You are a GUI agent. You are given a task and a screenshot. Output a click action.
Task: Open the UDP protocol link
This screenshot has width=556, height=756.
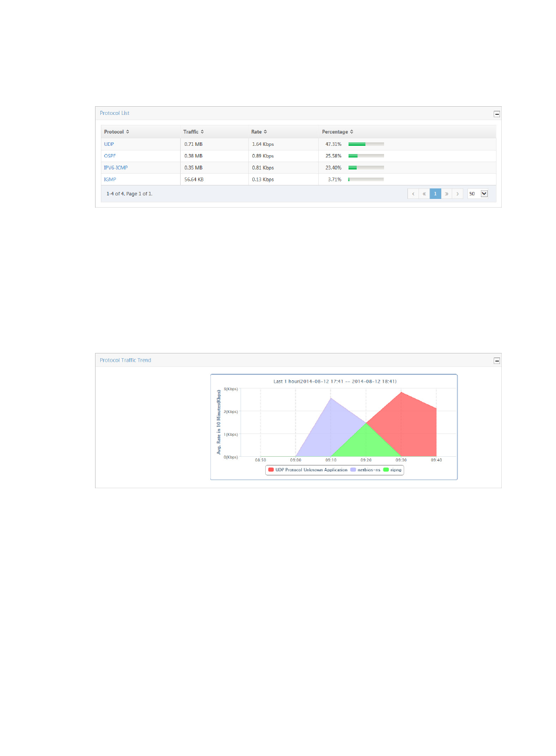click(109, 144)
